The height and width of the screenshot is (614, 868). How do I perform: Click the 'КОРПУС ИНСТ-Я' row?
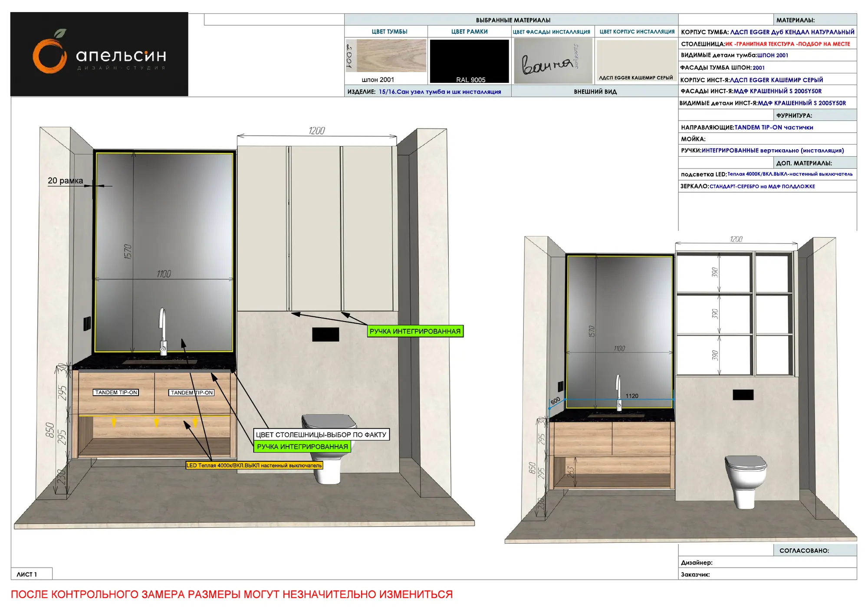pyautogui.click(x=767, y=79)
